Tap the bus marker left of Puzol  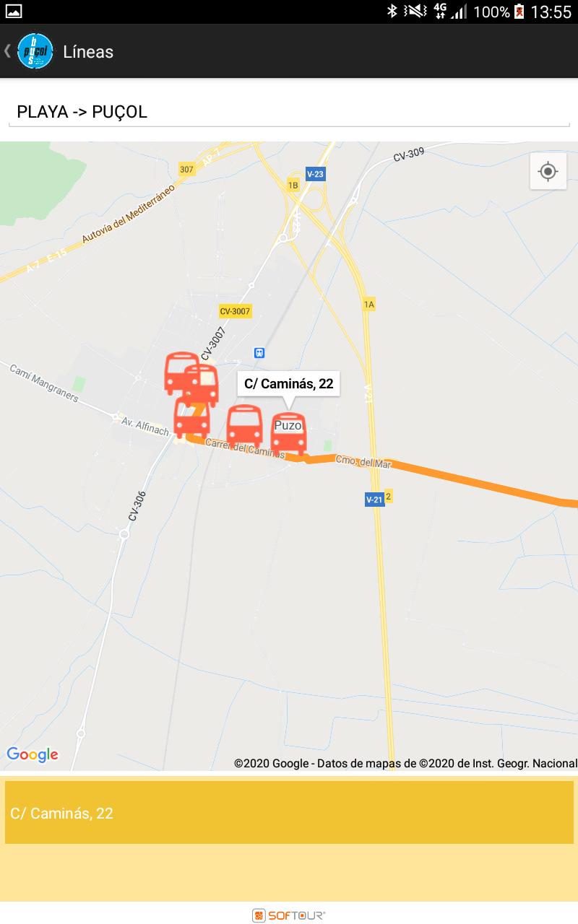point(244,425)
